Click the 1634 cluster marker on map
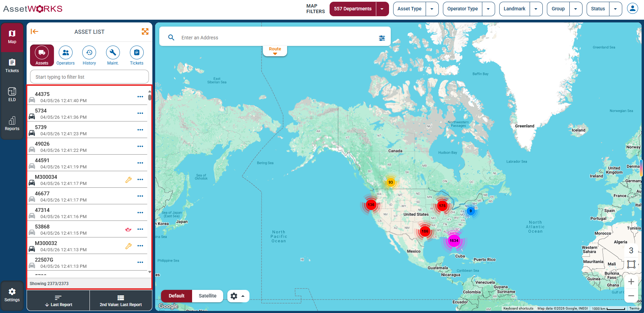This screenshot has height=313, width=644. [x=454, y=241]
